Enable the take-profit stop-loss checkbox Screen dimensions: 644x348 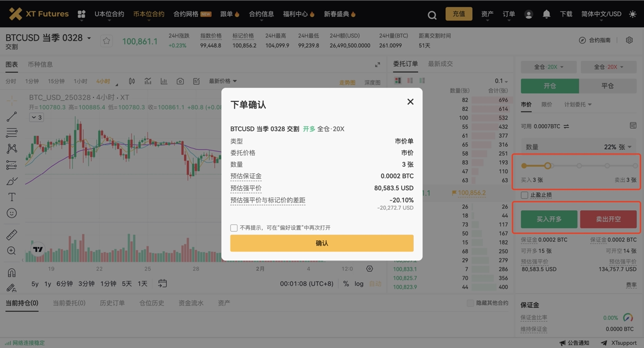[x=525, y=195]
